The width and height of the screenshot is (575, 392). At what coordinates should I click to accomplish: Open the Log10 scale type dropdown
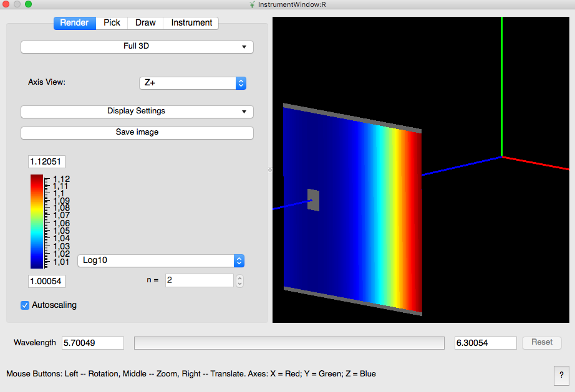coord(160,261)
